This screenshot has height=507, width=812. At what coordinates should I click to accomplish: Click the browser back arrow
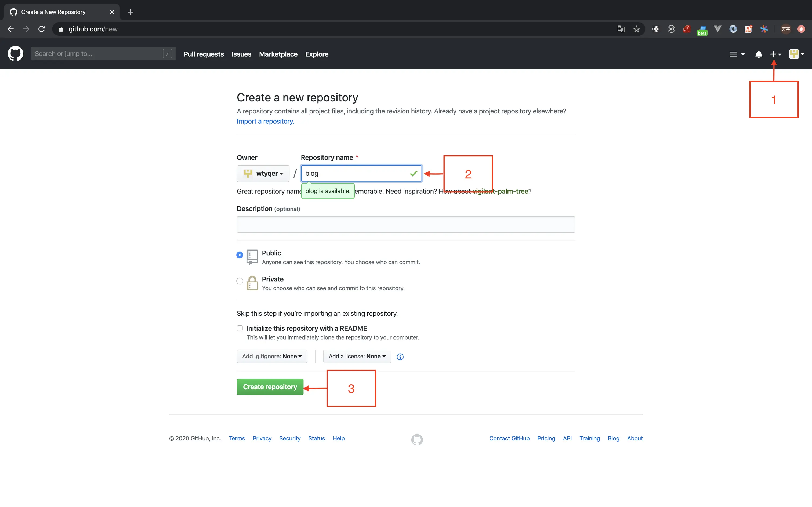click(11, 29)
